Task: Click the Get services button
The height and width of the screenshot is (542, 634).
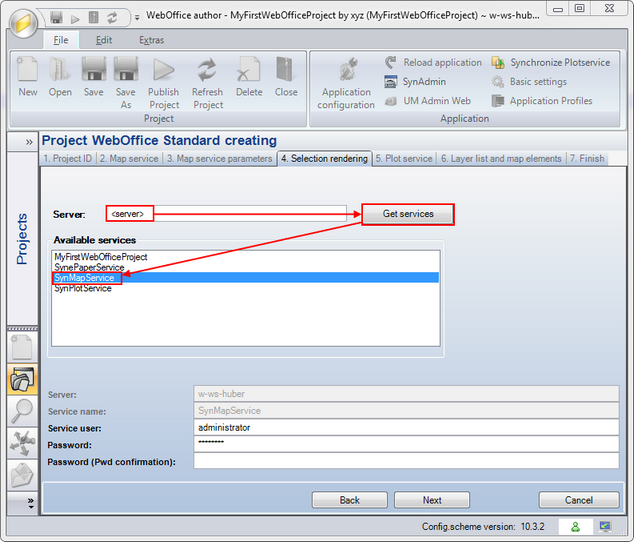Action: [x=408, y=214]
